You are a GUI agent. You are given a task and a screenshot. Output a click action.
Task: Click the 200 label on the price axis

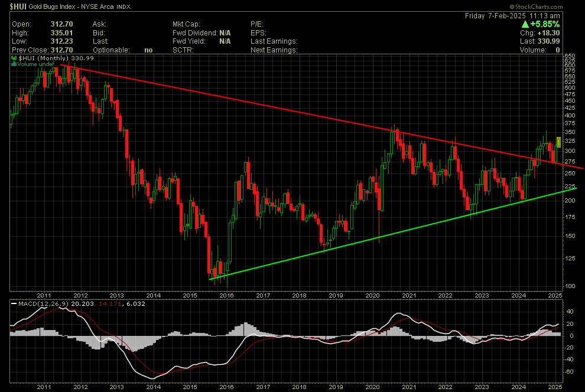point(570,201)
